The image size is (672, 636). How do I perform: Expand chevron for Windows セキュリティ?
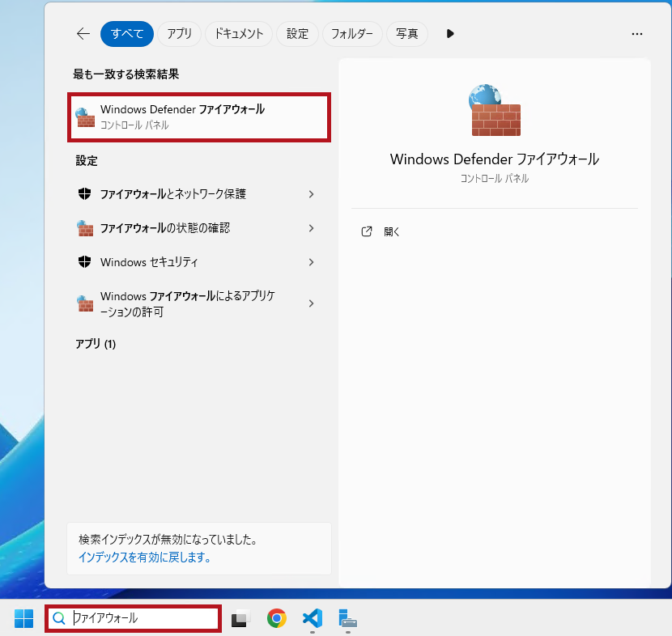click(x=311, y=262)
